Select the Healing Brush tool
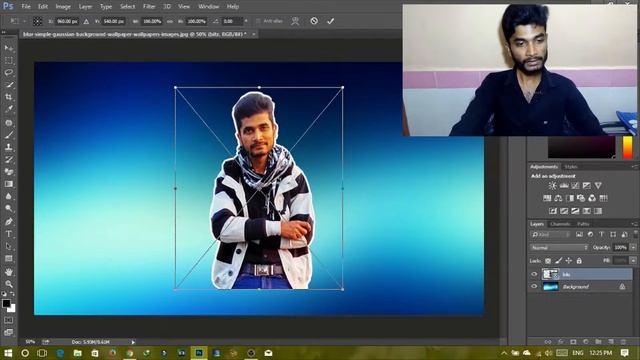 9,122
